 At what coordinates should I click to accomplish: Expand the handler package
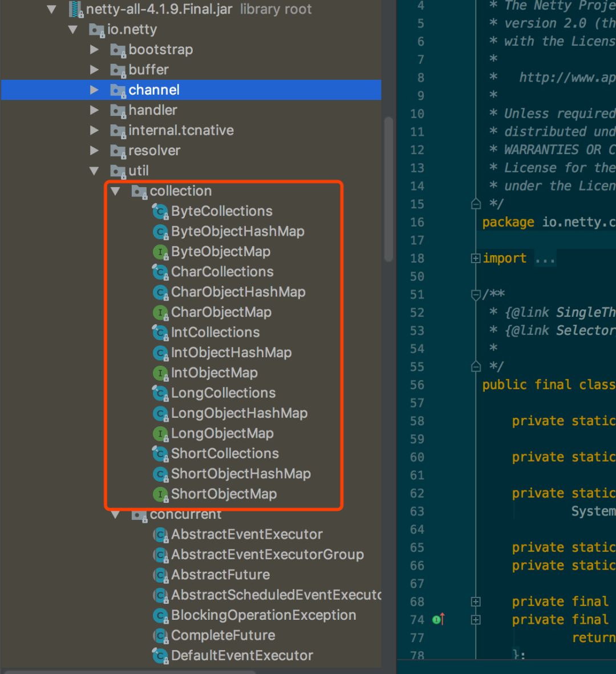click(94, 110)
